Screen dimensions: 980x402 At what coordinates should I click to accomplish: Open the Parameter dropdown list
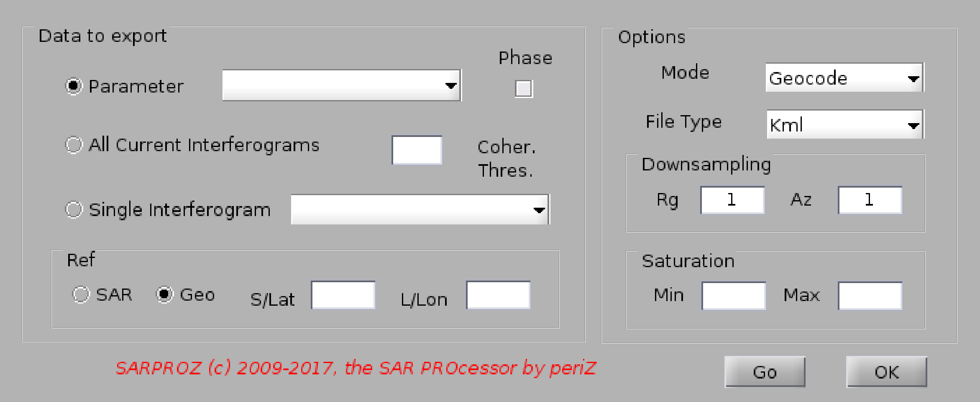pyautogui.click(x=341, y=85)
